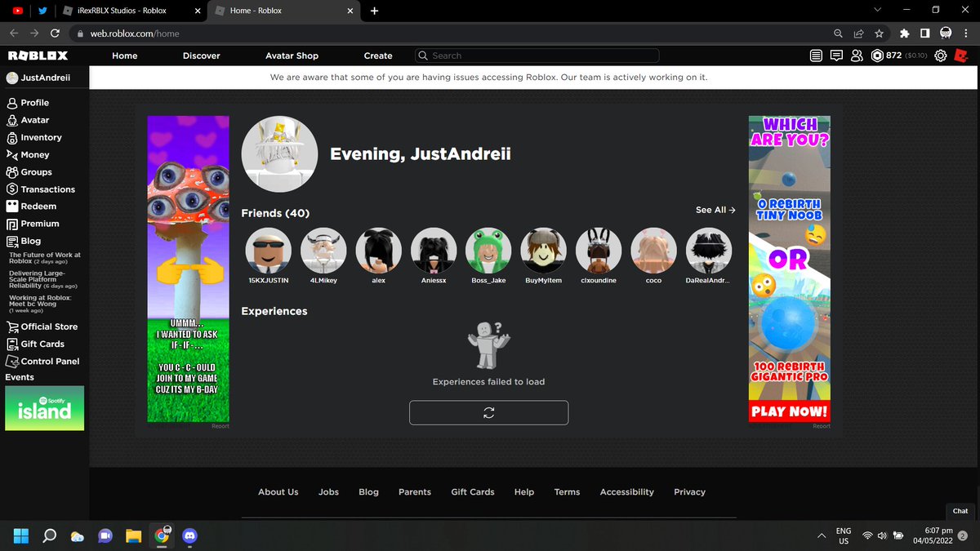Click the Avatar icon in the sidebar

(x=12, y=120)
